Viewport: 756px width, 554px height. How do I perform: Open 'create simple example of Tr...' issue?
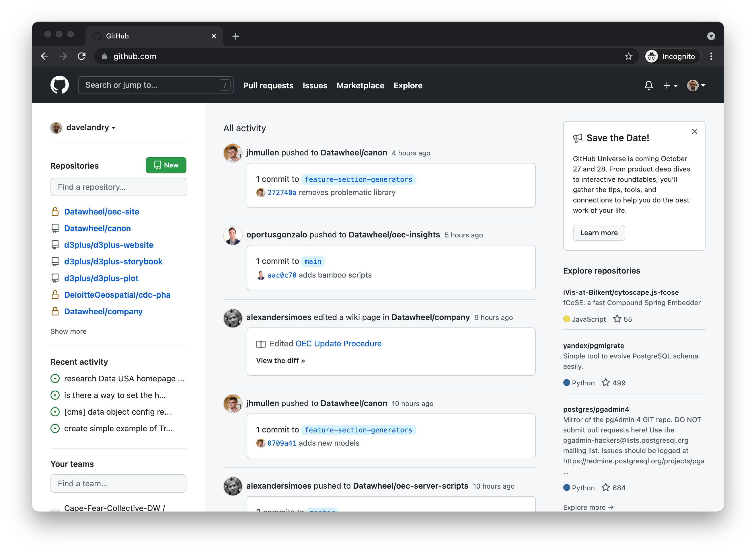tap(118, 429)
